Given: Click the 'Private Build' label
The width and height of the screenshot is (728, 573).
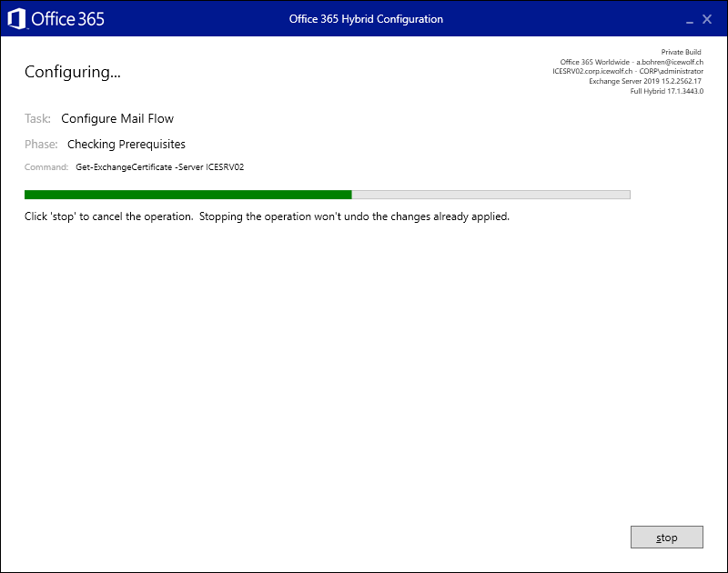Looking at the screenshot, I should point(681,52).
